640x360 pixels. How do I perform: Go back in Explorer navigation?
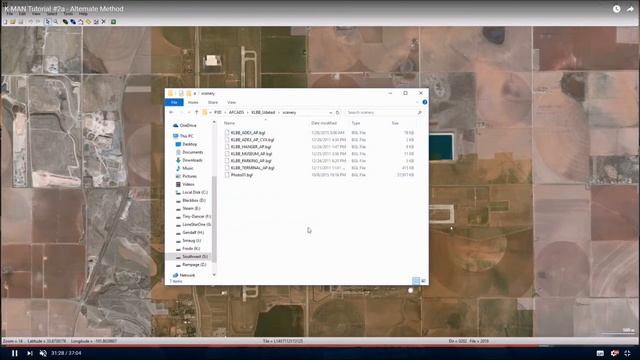[x=171, y=112]
